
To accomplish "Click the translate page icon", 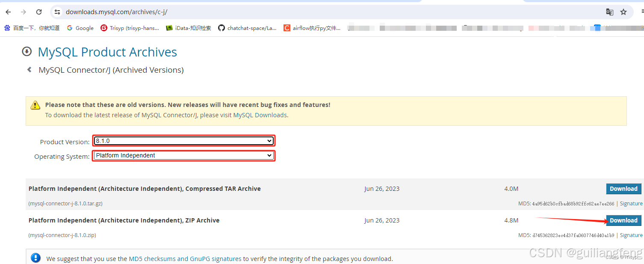I will pos(610,12).
